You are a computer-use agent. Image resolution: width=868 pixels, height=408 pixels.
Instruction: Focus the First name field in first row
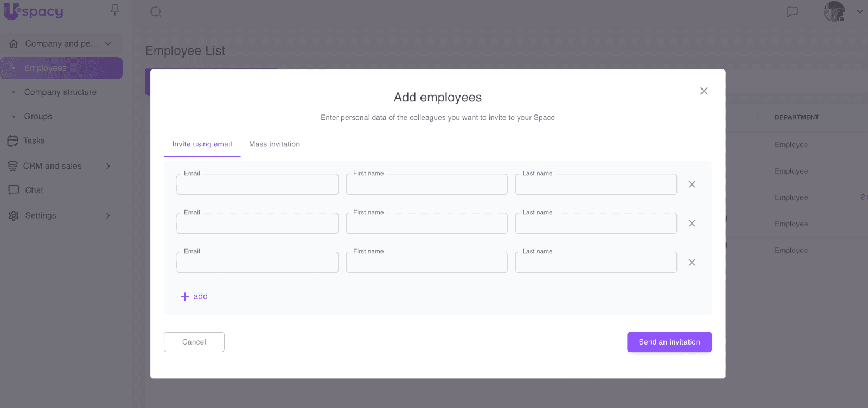427,184
